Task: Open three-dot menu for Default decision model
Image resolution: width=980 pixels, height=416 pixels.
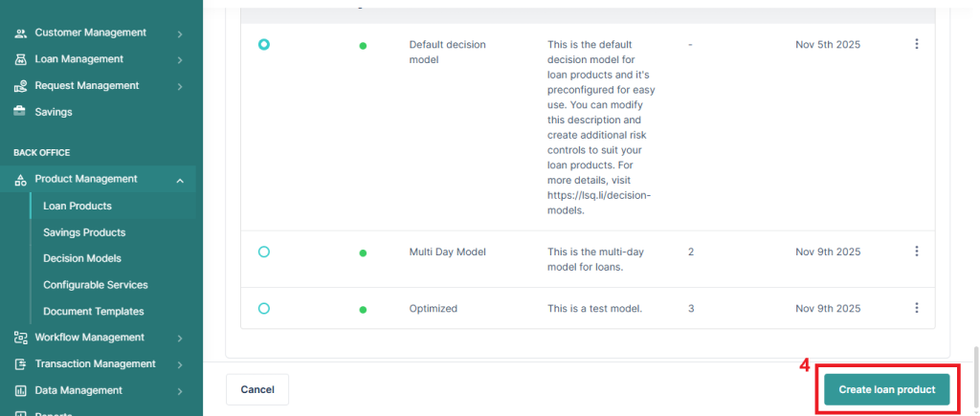Action: tap(916, 44)
